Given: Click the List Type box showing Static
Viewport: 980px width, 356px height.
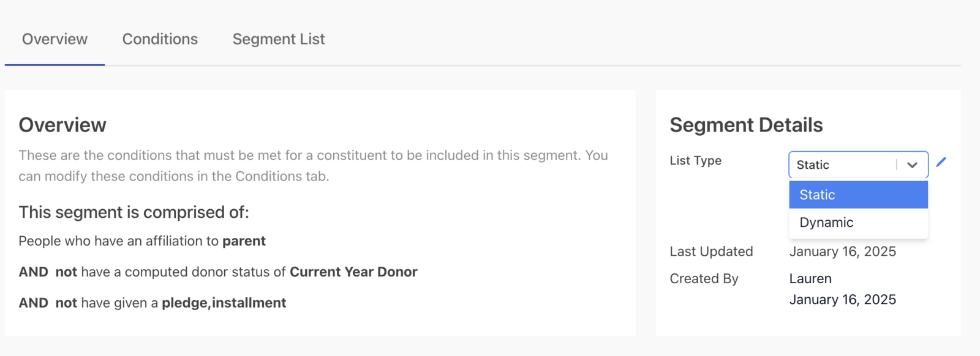Looking at the screenshot, I should point(858,165).
